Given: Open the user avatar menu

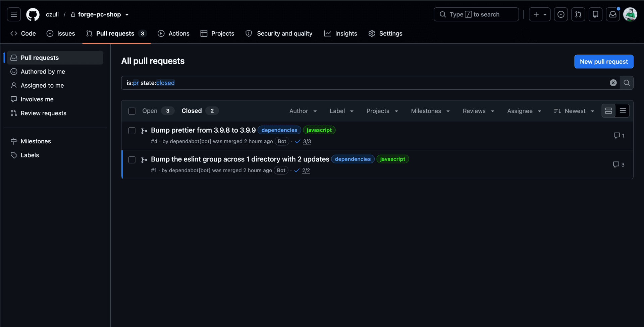Looking at the screenshot, I should point(630,14).
